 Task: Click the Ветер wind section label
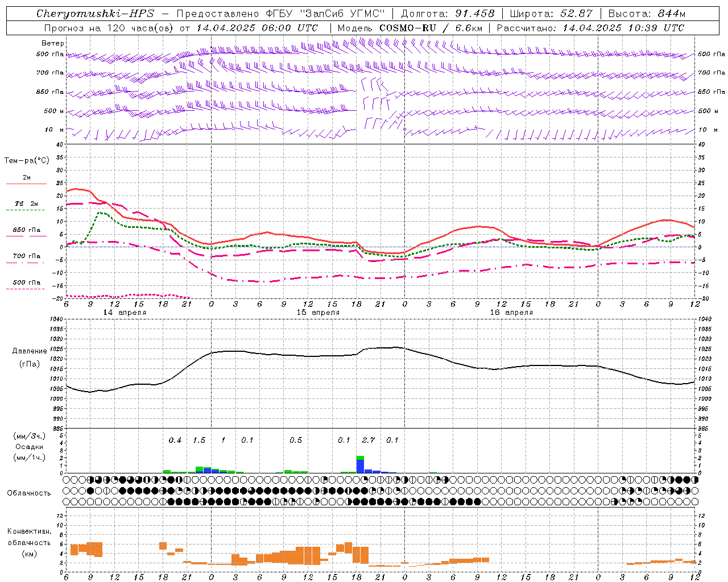click(52, 43)
